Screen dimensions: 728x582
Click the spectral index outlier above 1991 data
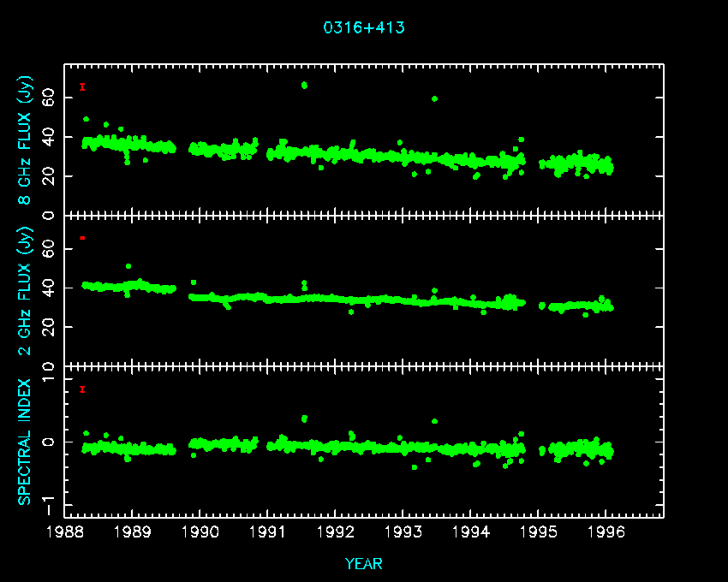click(x=304, y=419)
